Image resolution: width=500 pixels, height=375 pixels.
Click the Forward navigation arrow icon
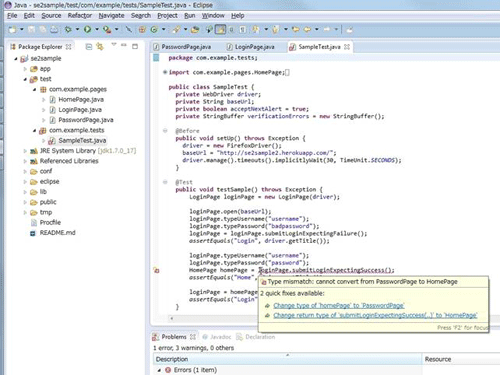[327, 30]
